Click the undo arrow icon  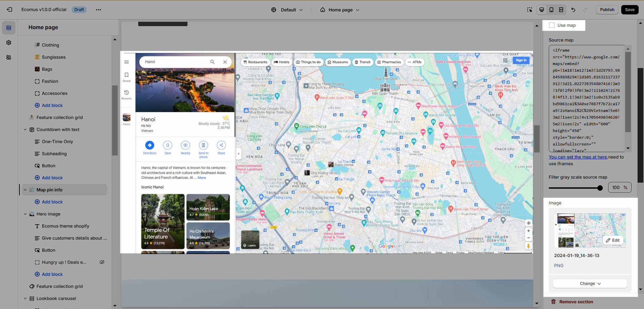click(x=573, y=10)
